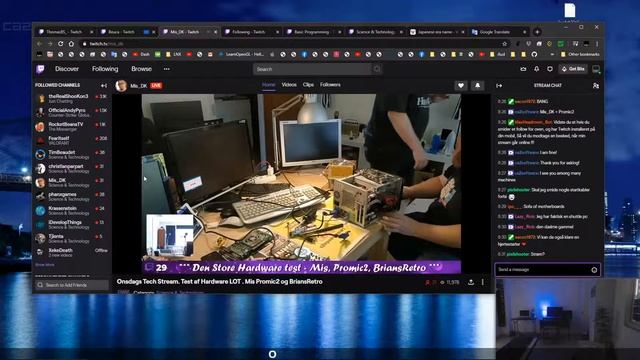
Task: Click Search to Add Friends field
Action: (x=72, y=285)
